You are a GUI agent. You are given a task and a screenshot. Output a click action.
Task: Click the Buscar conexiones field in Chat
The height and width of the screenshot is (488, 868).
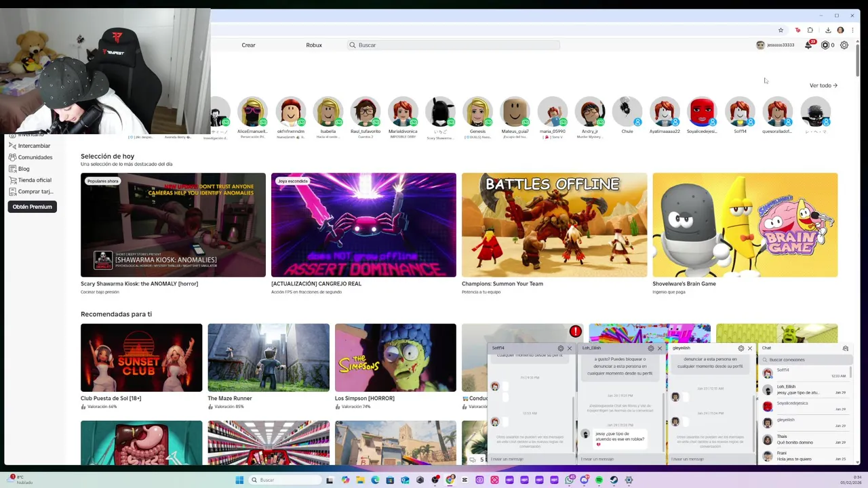pos(804,360)
